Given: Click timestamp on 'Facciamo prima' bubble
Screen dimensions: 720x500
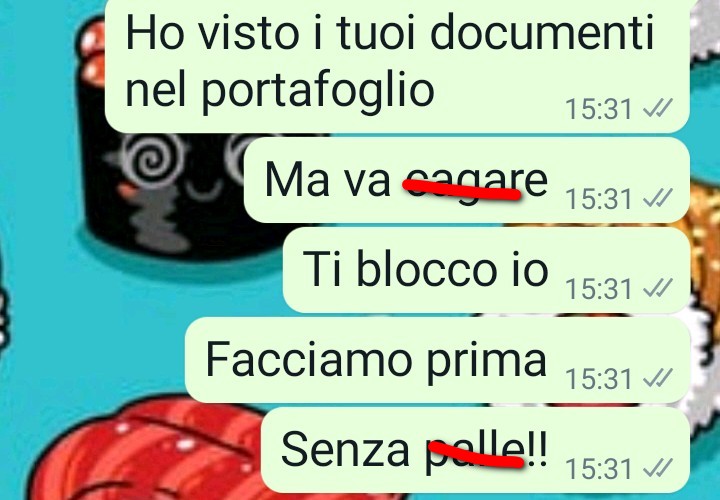Looking at the screenshot, I should (599, 379).
